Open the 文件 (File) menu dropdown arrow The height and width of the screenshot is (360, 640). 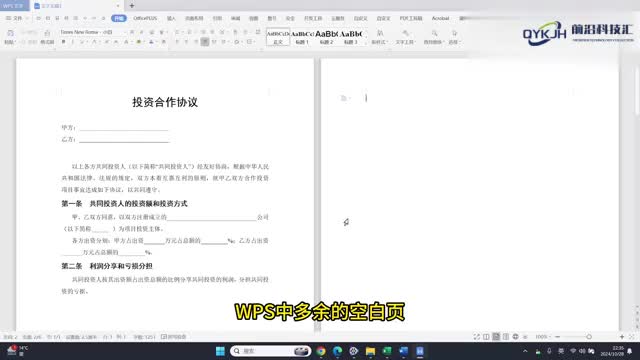[27, 18]
